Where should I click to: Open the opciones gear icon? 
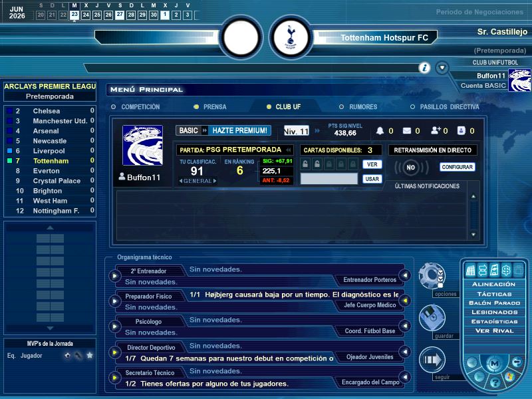[431, 275]
